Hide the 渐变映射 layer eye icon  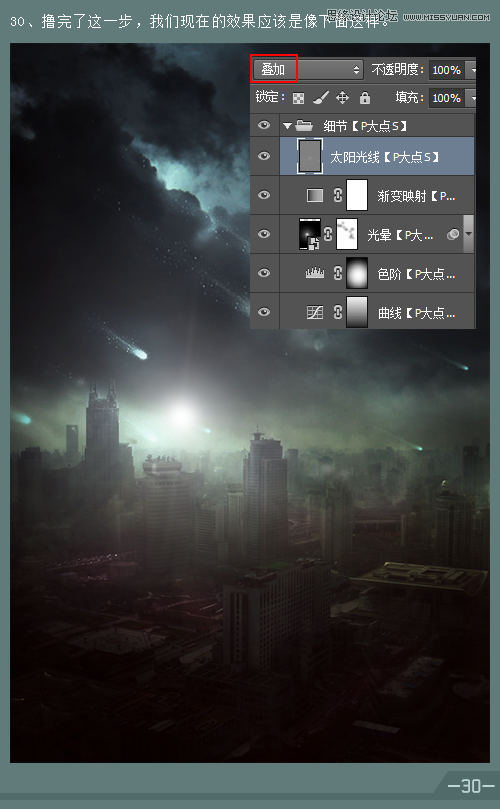click(264, 195)
